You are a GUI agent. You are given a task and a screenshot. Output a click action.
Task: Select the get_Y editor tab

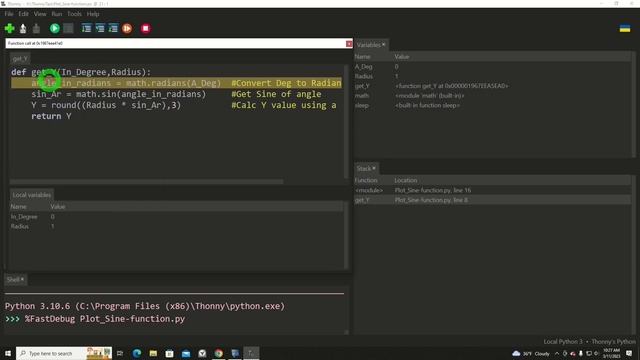[x=20, y=59]
